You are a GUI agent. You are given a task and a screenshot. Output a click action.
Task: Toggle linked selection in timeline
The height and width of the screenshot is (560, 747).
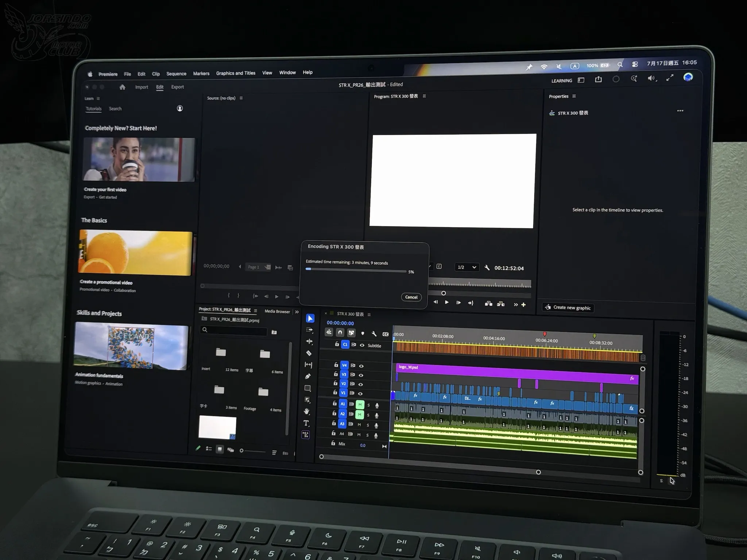[351, 332]
